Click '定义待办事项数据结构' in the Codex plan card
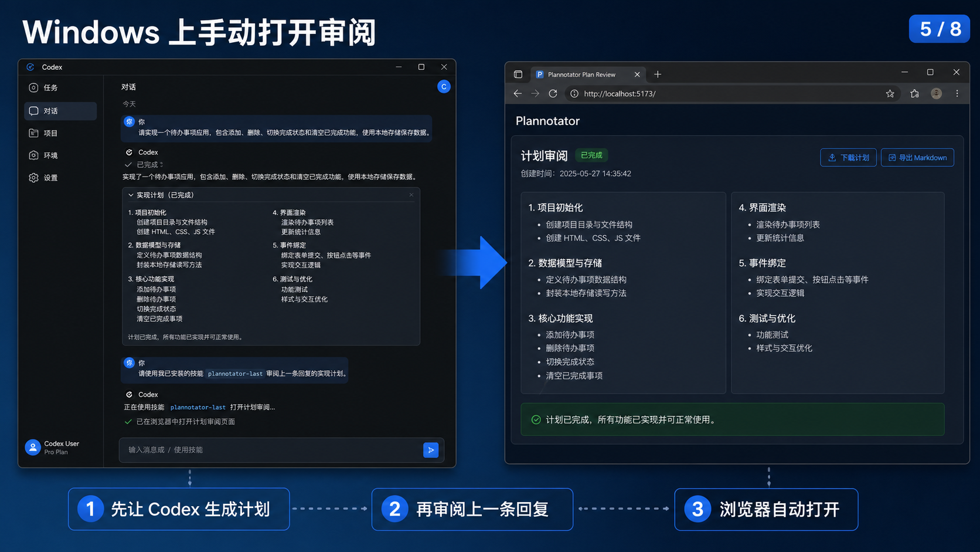Viewport: 980px width, 552px height. coord(169,256)
